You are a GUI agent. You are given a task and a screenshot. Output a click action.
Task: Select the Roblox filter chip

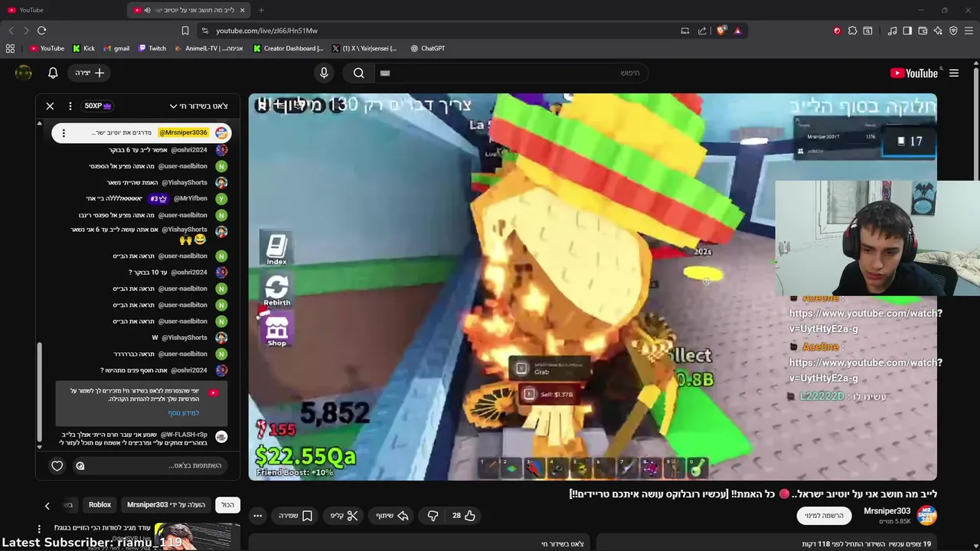100,505
